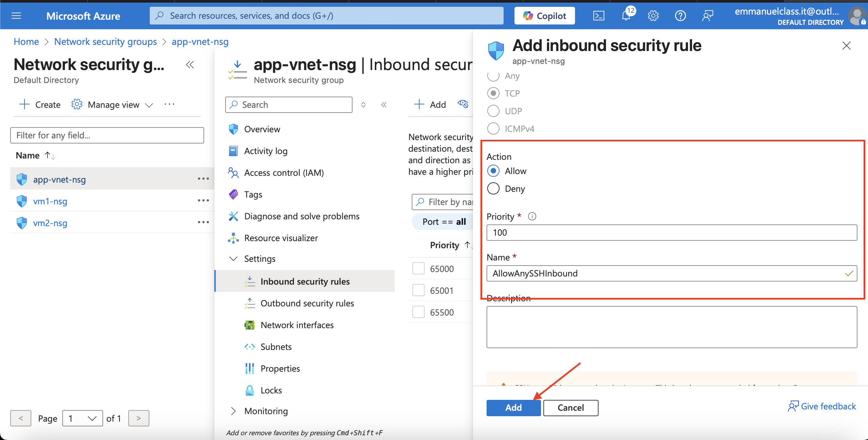Open Access control (IAM)

coord(284,173)
